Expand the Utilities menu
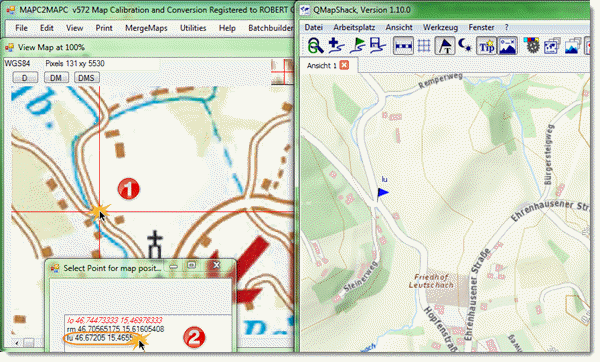600x362 pixels. click(193, 28)
